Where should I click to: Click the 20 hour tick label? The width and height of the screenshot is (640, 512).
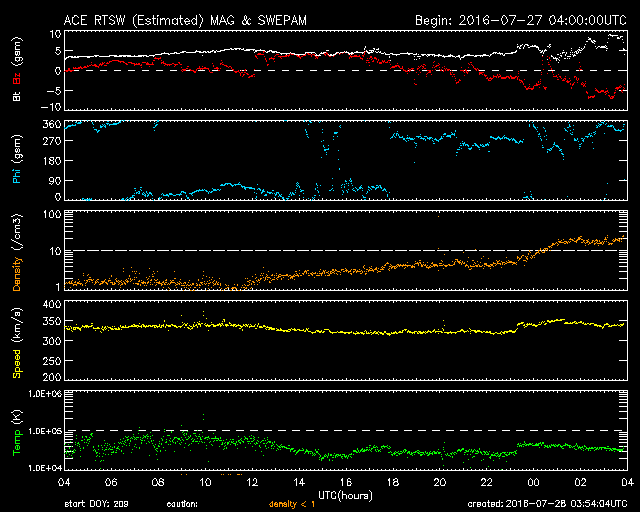click(x=440, y=482)
